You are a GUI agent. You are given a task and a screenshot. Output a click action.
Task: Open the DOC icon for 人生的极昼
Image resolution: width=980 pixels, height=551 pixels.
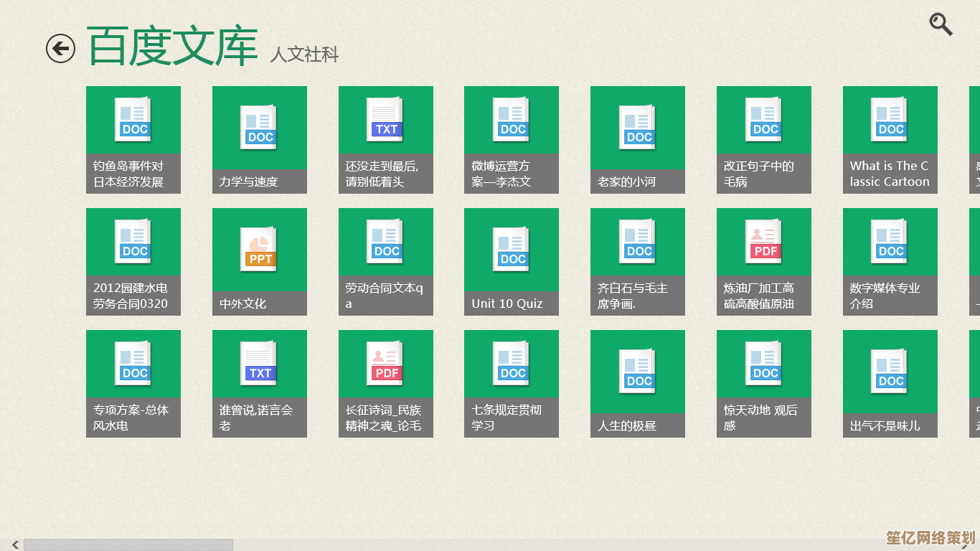638,371
